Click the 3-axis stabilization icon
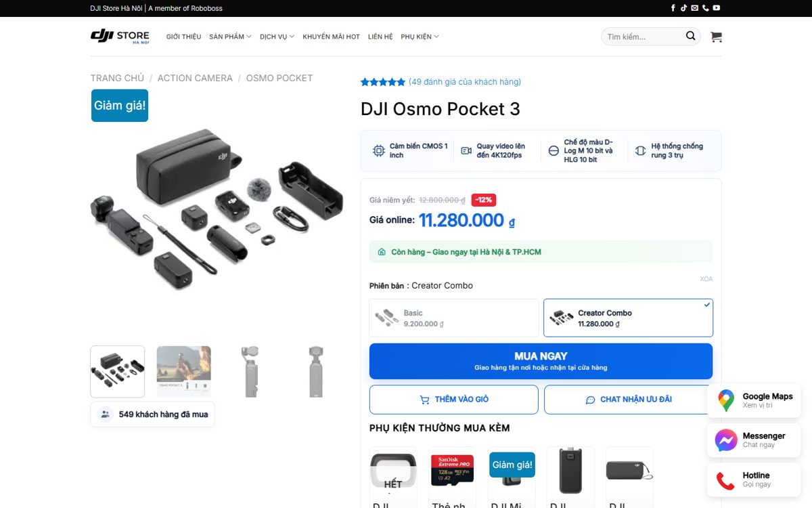The height and width of the screenshot is (508, 812). point(641,150)
